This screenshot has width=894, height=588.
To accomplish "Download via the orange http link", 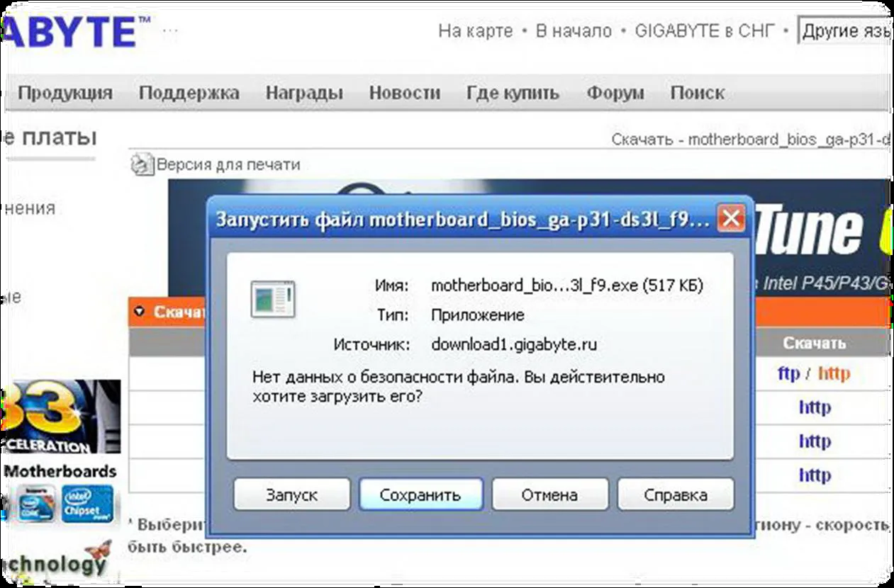I will point(834,373).
